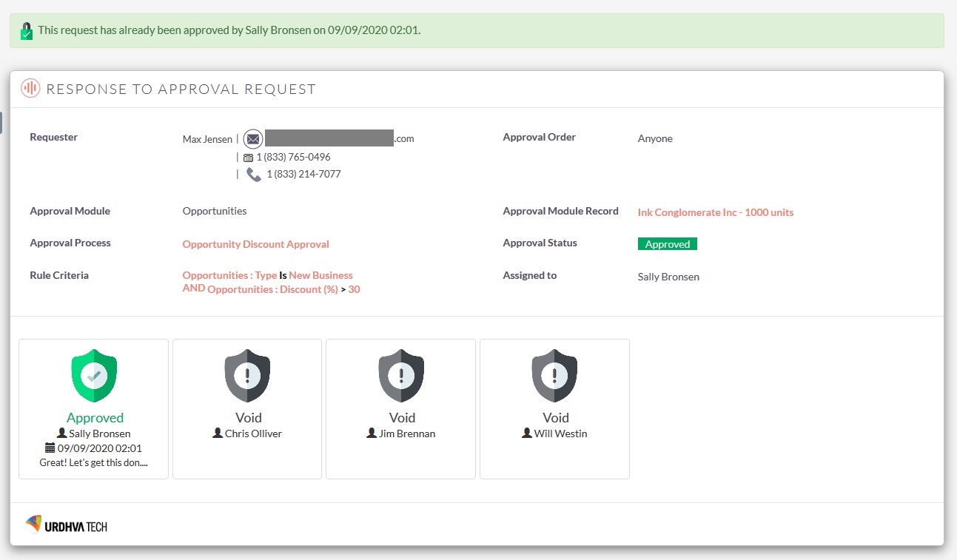Image resolution: width=957 pixels, height=560 pixels.
Task: Click the Approval Module value Opportunities
Action: click(x=215, y=211)
